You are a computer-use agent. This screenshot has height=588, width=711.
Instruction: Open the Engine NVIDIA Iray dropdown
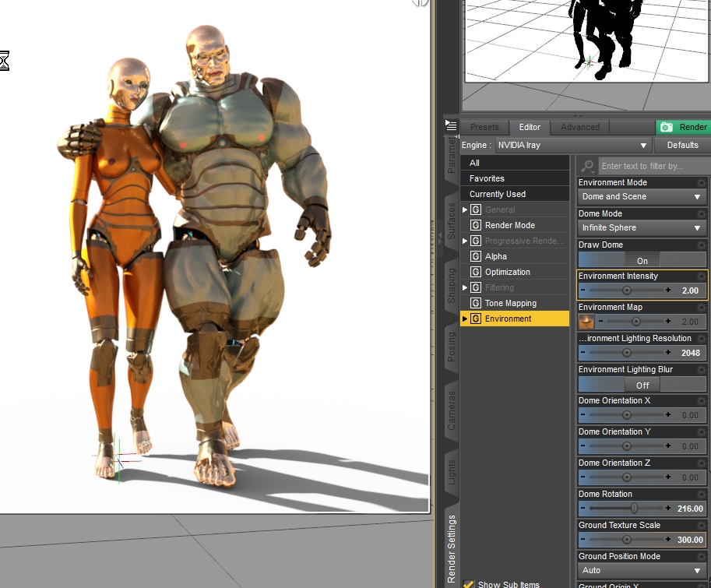coord(573,145)
